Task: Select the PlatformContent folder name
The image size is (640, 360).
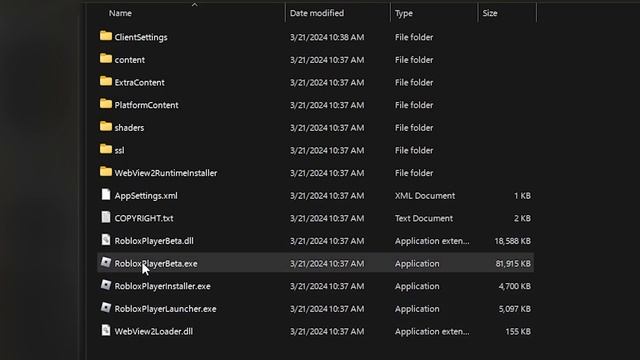Action: (147, 105)
